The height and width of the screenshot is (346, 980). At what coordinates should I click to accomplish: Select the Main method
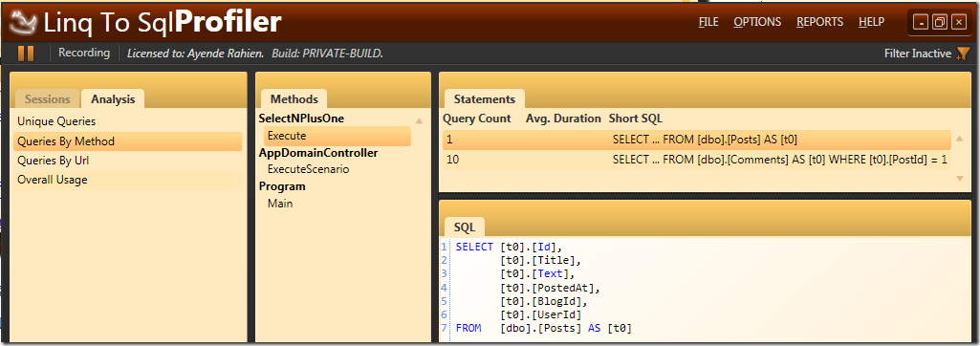280,203
